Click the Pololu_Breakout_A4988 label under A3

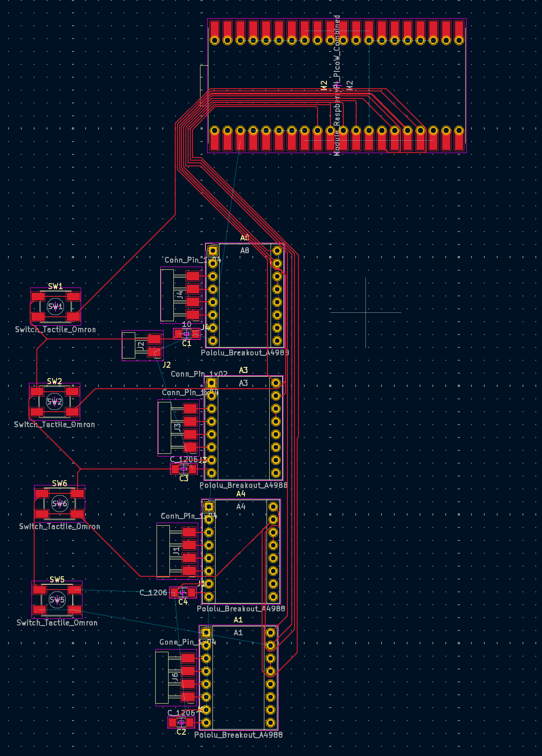tap(244, 485)
